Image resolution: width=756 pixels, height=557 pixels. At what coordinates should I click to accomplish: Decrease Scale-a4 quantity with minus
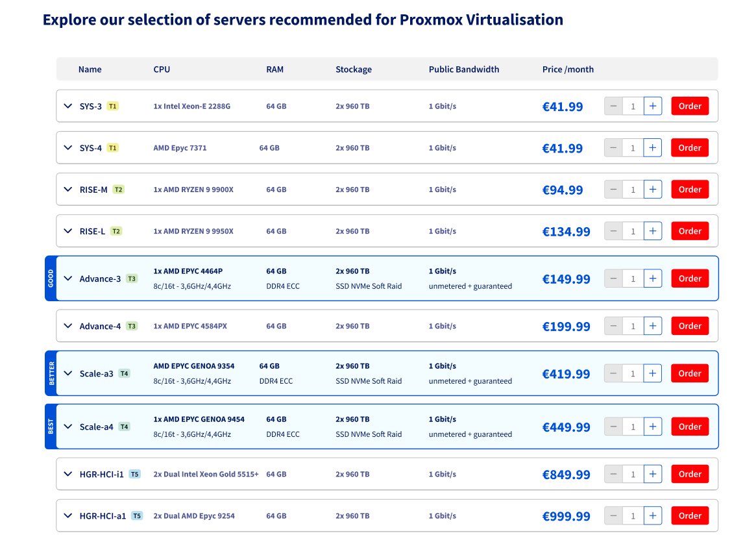[x=613, y=427]
